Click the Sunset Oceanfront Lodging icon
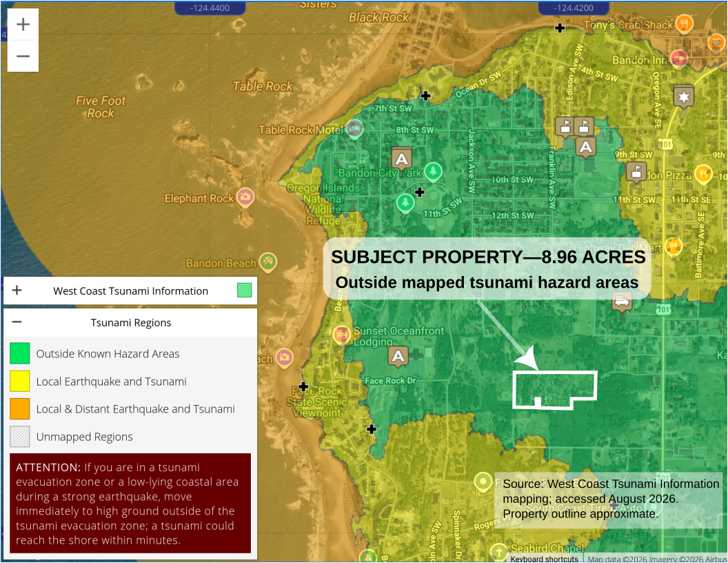Viewport: 728px width, 563px height. tap(342, 335)
